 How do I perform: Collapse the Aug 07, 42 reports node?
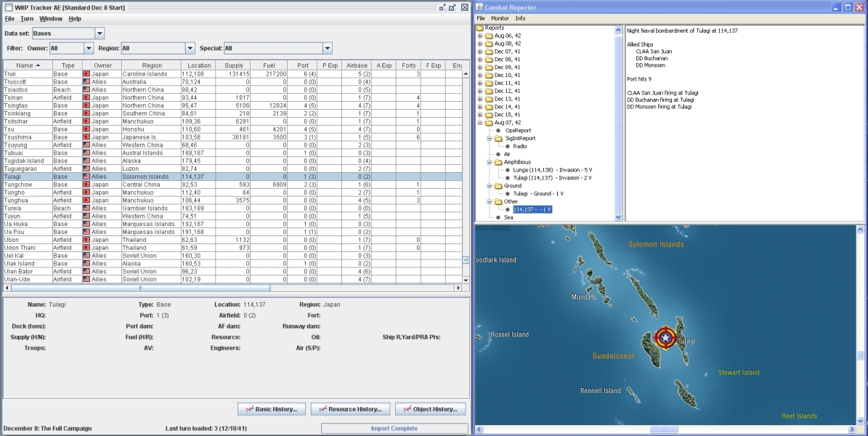coord(480,123)
